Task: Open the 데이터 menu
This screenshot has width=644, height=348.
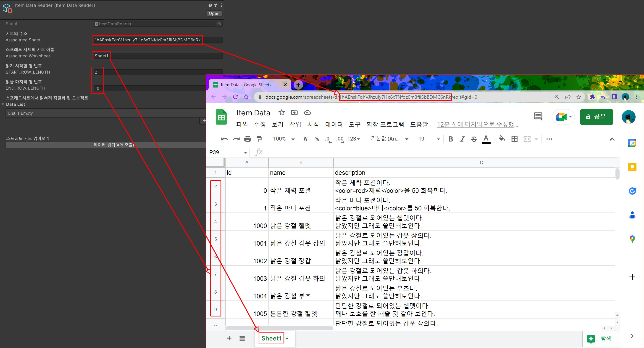Action: tap(334, 124)
